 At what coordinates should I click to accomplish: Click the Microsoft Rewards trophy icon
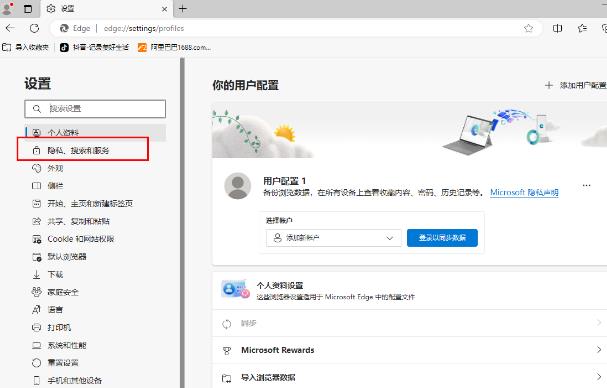click(x=227, y=351)
